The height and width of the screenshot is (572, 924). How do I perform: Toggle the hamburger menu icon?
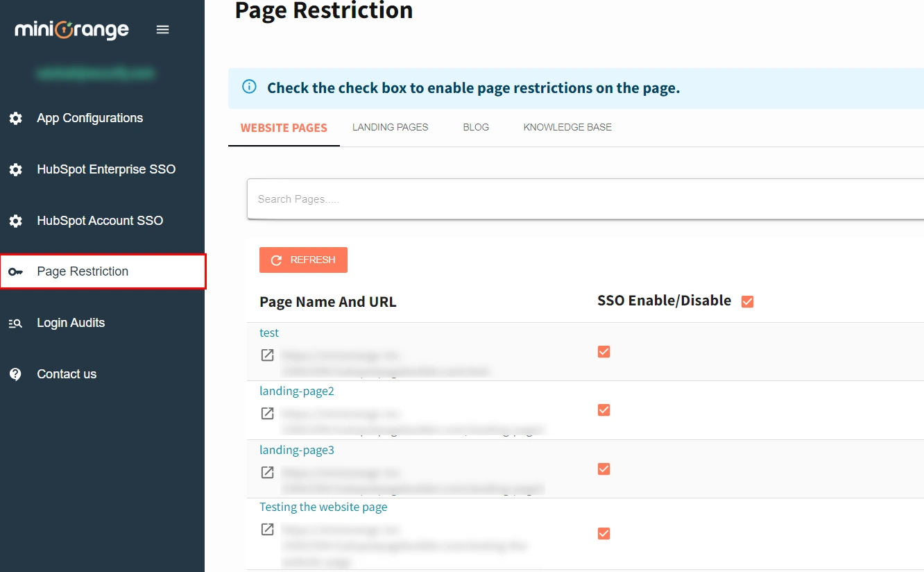pyautogui.click(x=163, y=30)
